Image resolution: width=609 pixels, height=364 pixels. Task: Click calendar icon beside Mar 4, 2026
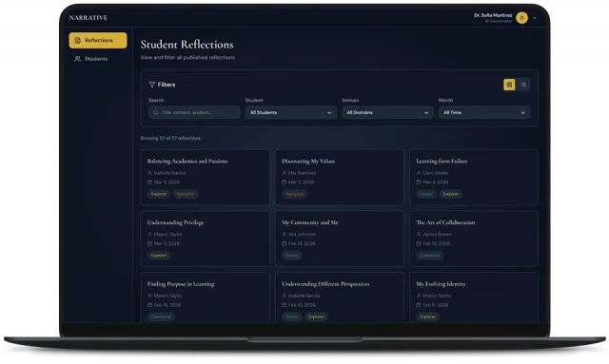click(x=419, y=182)
